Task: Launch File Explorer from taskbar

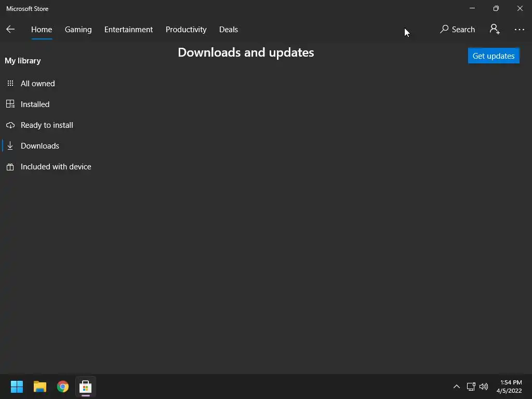Action: (x=39, y=387)
